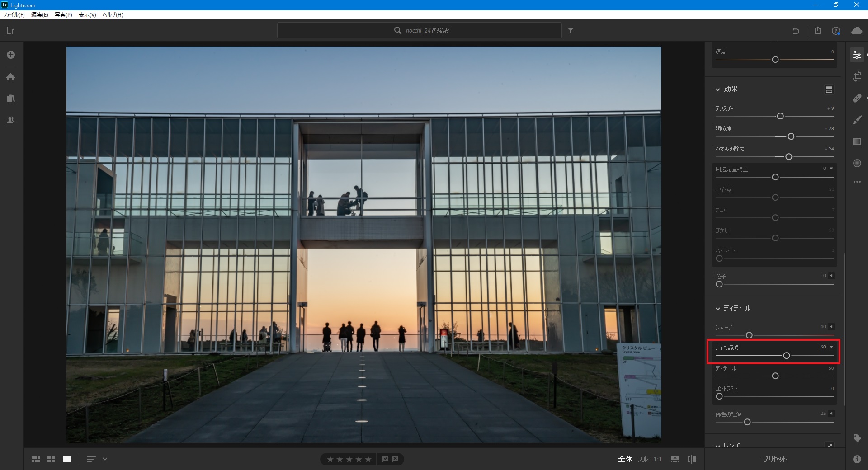
Task: Select the Linear gradient tool
Action: (x=857, y=141)
